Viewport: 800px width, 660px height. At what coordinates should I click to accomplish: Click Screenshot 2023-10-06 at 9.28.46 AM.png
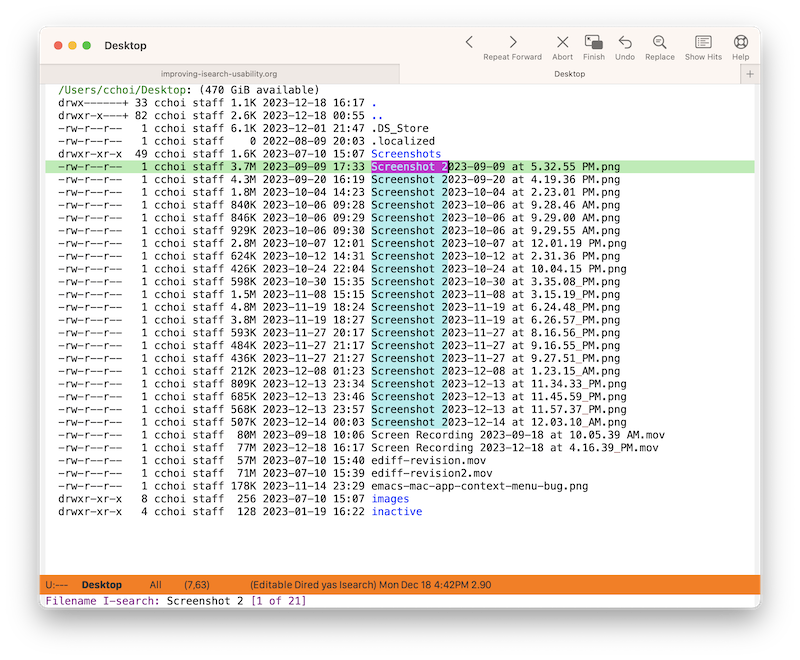point(495,205)
